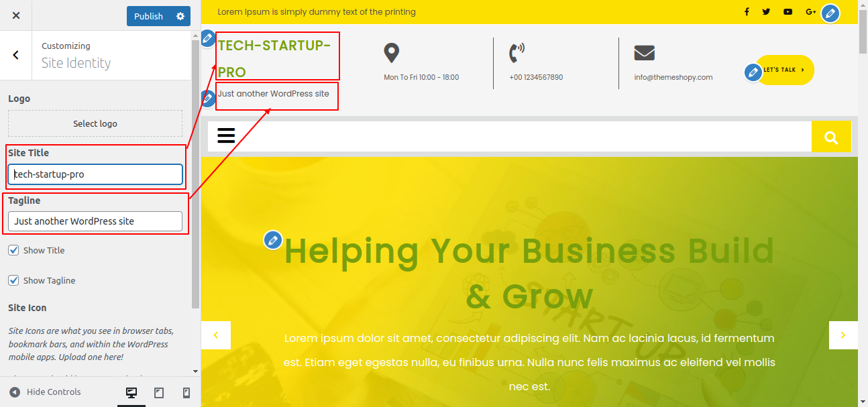Click inside the Tagline text field
Viewport: 868px width, 407px height.
coord(95,221)
